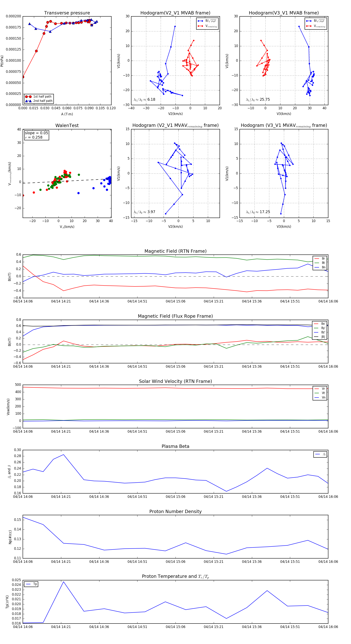Click the "By'" legend entry
351x644 pixels.
click(320, 328)
